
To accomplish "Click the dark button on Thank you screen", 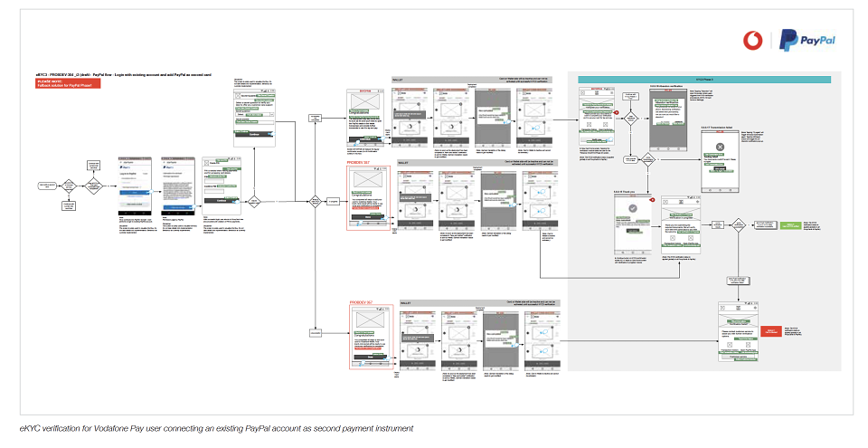I will (633, 230).
